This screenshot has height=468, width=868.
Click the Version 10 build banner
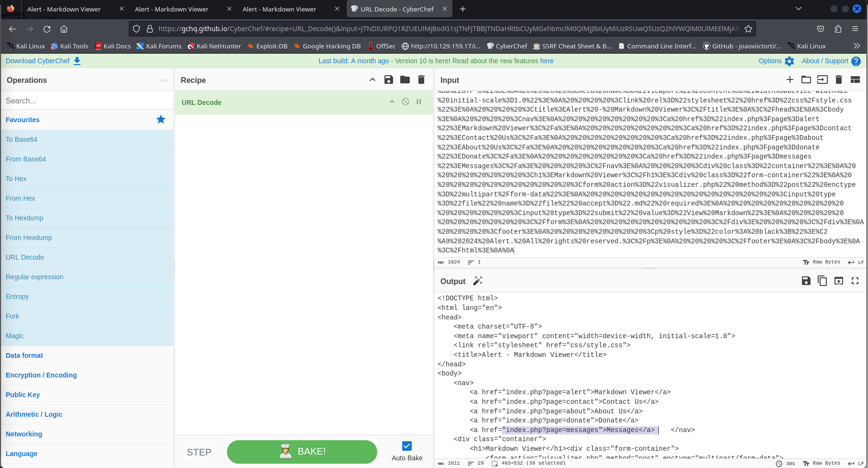point(436,61)
